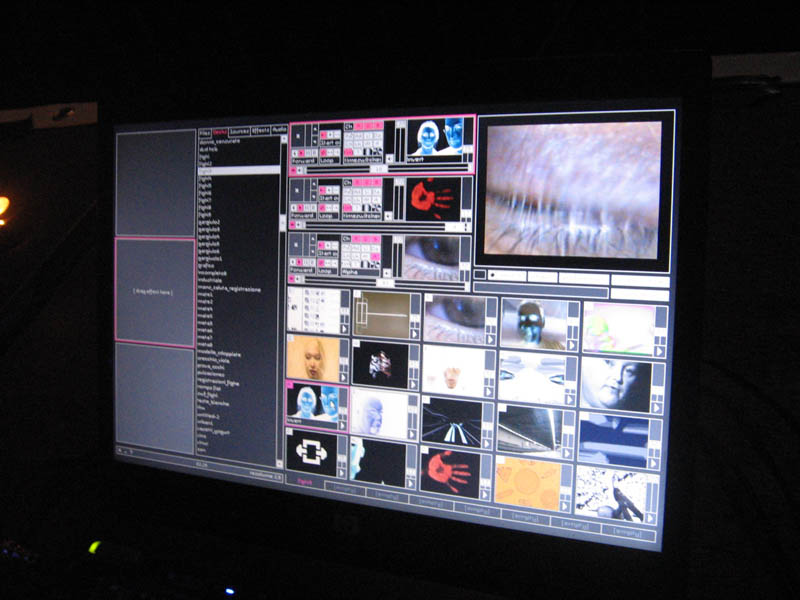Play arrow on the blue-faced man clip
Screen dimensions: 800x600
(x=572, y=345)
